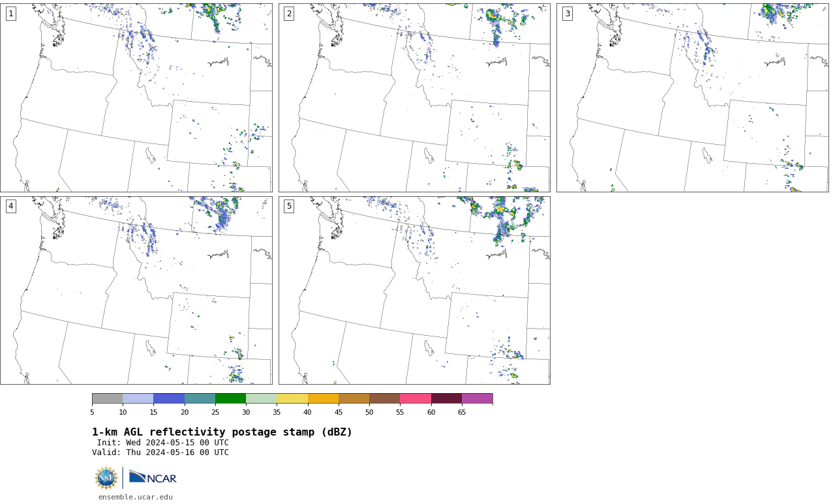
Task: Click the colorbar tick label 55
Action: click(400, 412)
